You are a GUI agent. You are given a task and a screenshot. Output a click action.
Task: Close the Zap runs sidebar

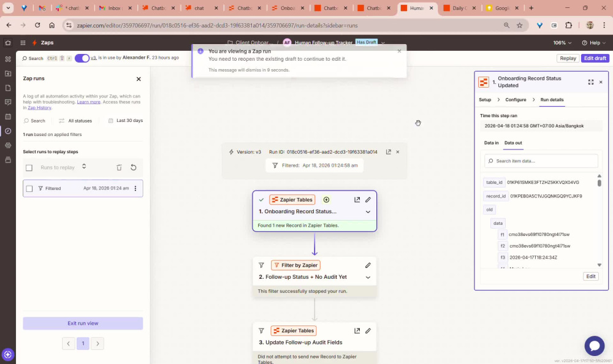pos(139,79)
